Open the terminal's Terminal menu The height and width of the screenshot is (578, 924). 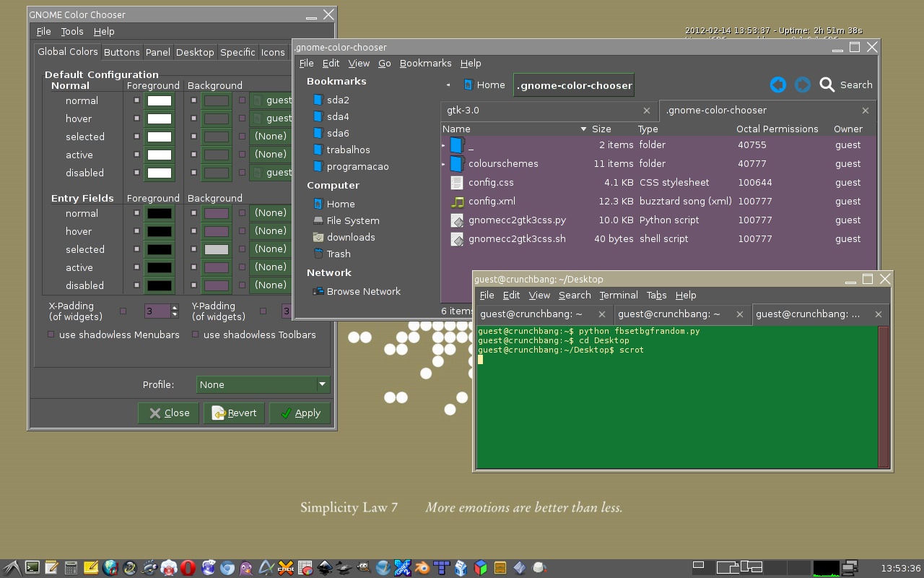coord(619,295)
